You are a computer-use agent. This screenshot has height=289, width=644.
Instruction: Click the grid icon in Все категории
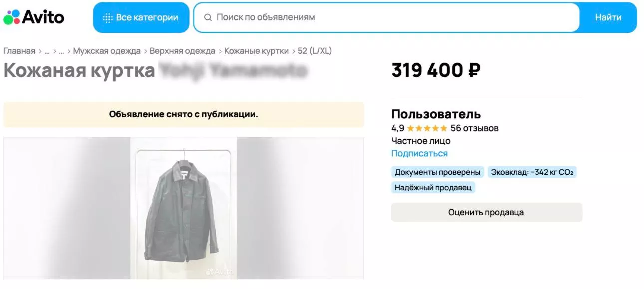pyautogui.click(x=108, y=18)
